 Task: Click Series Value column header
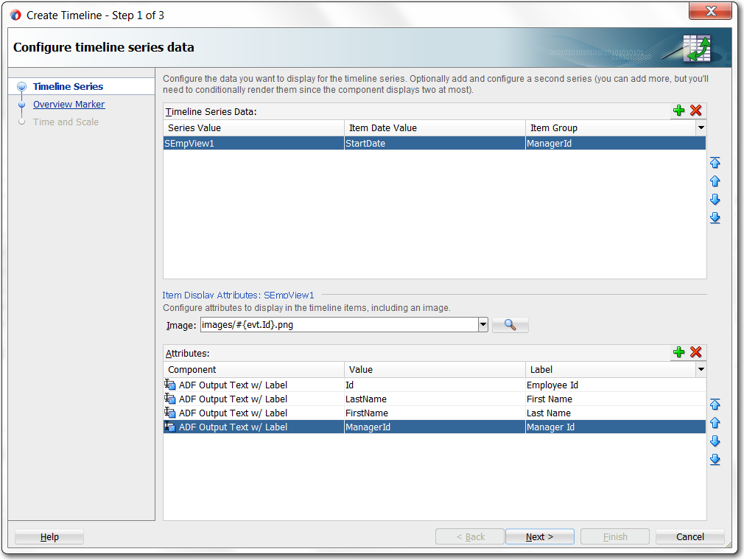click(253, 127)
